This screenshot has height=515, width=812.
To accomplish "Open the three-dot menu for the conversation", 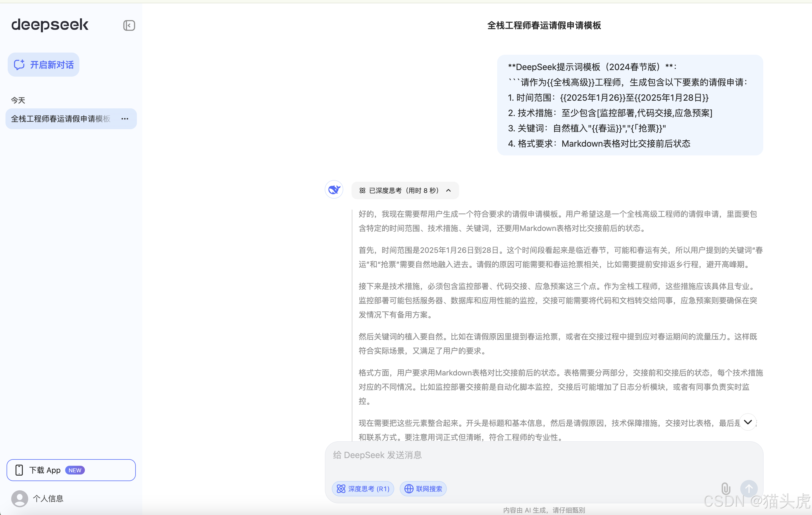I will pyautogui.click(x=125, y=119).
